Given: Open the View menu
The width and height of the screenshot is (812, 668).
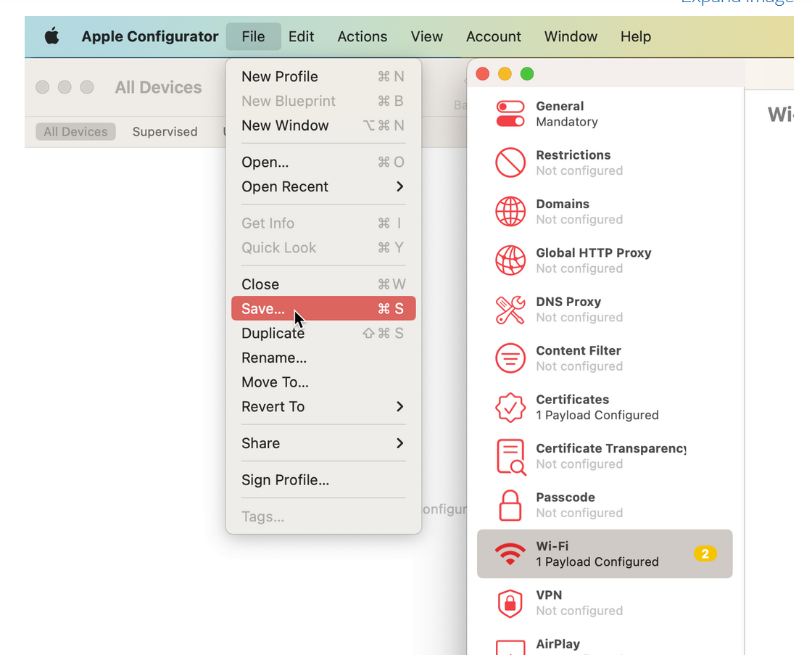Looking at the screenshot, I should (427, 36).
